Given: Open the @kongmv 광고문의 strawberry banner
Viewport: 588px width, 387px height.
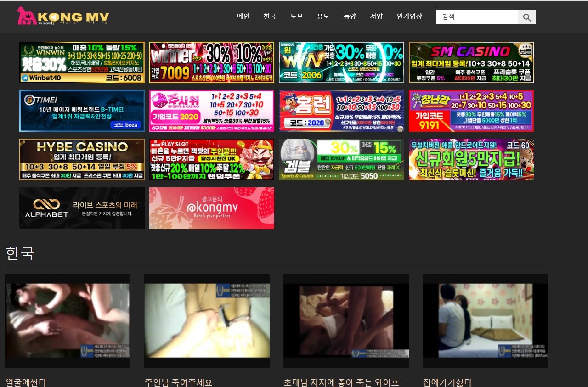Looking at the screenshot, I should pos(212,208).
